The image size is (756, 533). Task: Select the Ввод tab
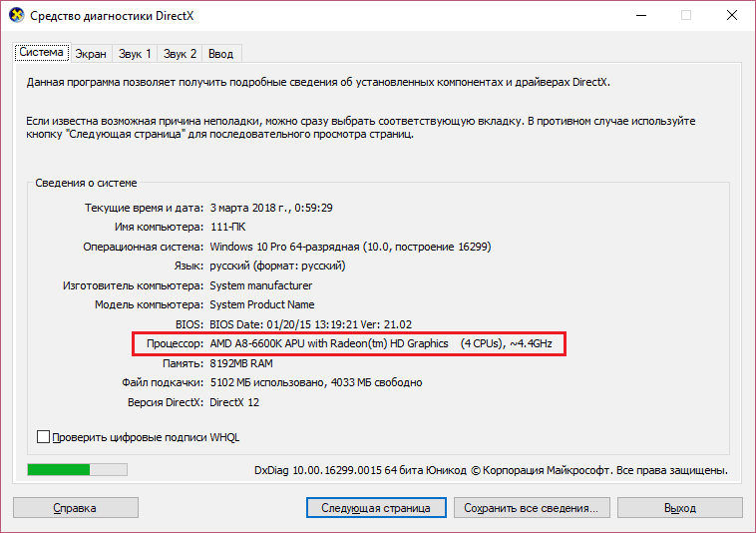[220, 54]
